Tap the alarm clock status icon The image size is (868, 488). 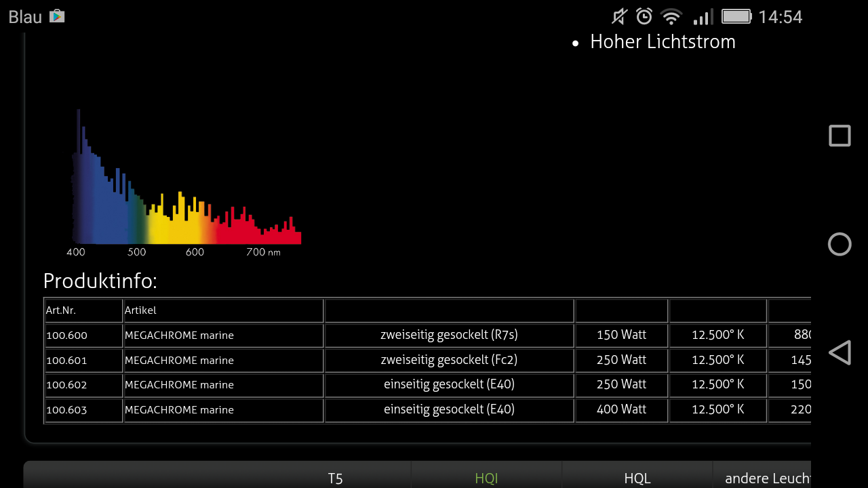(x=644, y=16)
